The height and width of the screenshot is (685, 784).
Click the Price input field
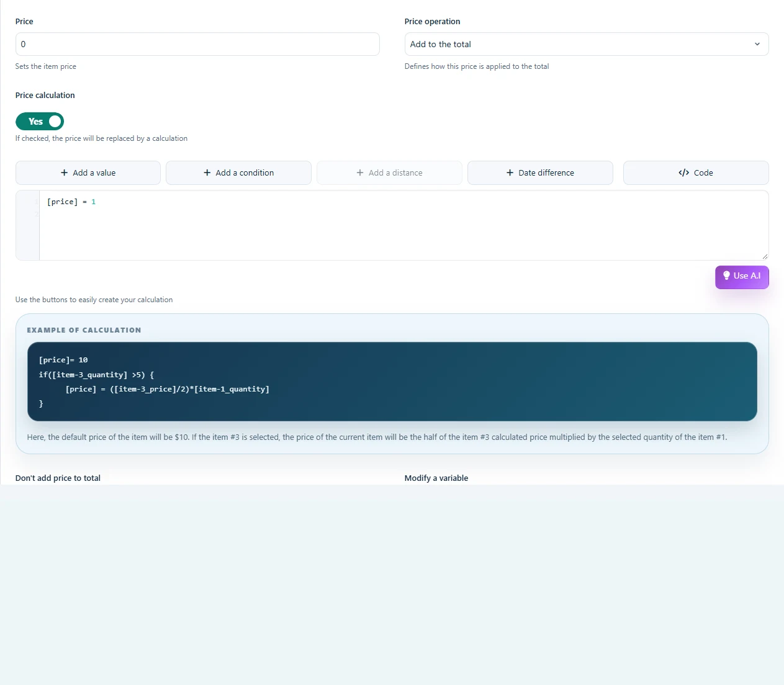(x=197, y=44)
